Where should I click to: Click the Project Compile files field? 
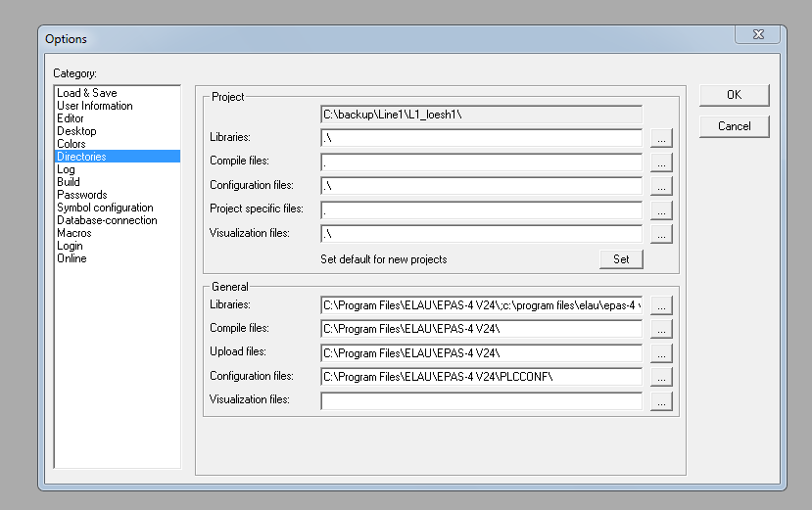[x=482, y=162]
